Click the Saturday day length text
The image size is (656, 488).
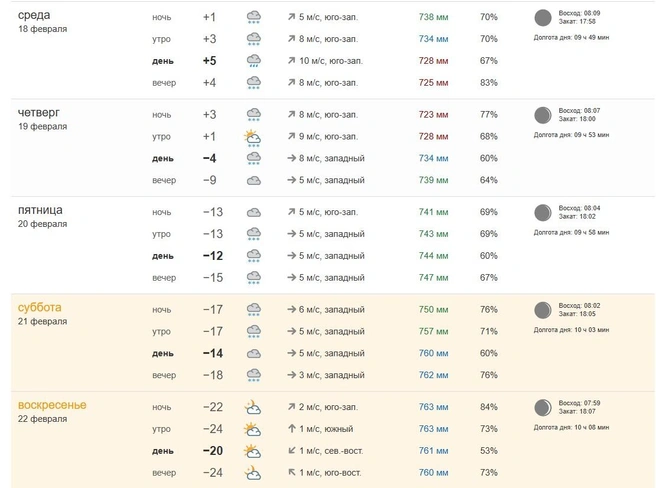tap(571, 330)
